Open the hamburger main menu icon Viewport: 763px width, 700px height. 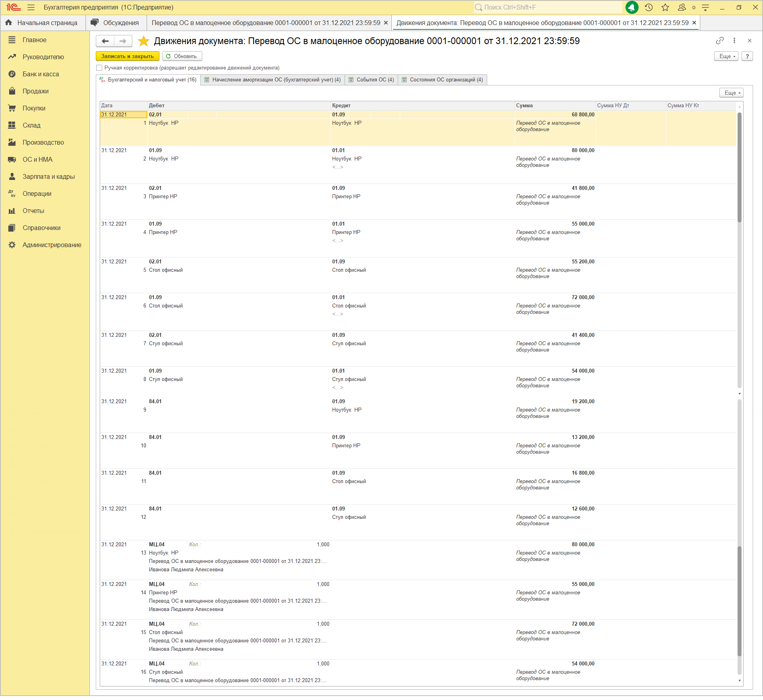[31, 7]
